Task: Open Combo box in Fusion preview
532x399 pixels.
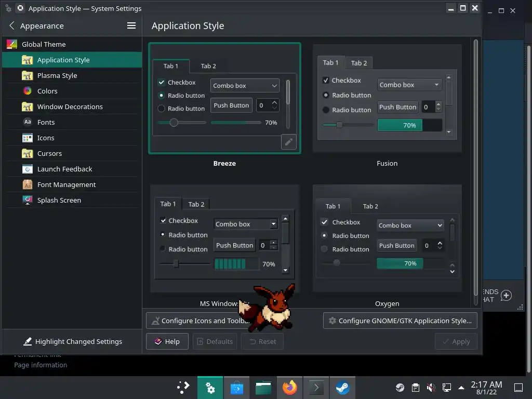Action: point(409,85)
